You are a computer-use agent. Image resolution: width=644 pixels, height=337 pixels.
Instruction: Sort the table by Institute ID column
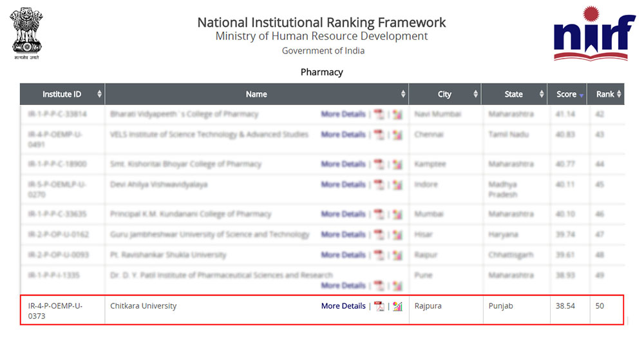point(62,94)
